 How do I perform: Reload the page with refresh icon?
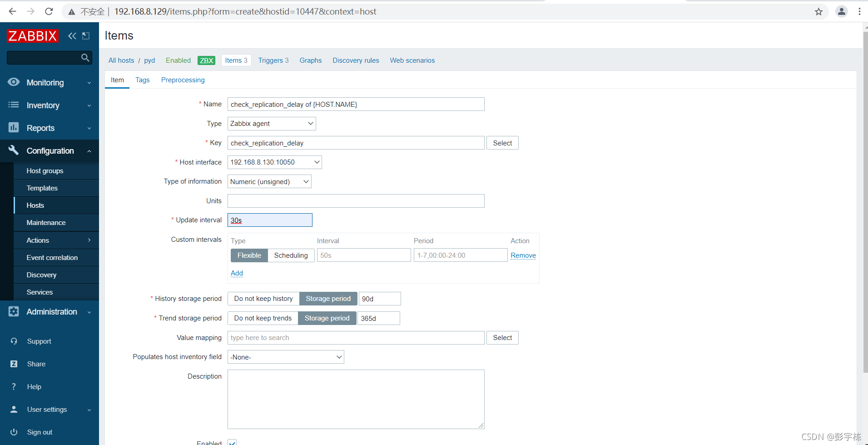coord(49,11)
